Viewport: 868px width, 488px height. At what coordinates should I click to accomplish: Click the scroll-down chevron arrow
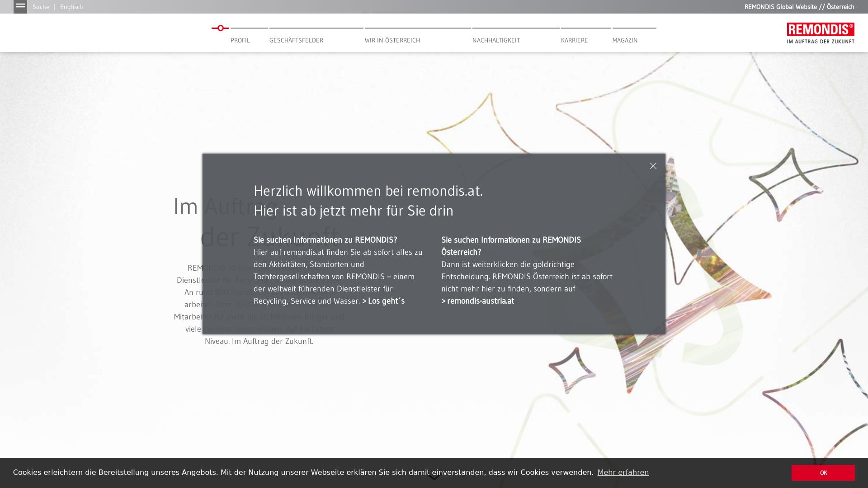(x=434, y=477)
